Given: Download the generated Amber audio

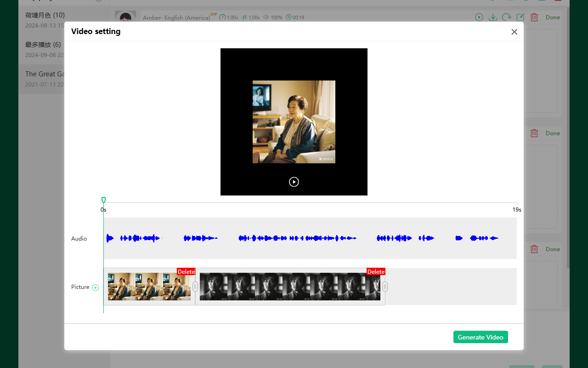Looking at the screenshot, I should click(493, 17).
